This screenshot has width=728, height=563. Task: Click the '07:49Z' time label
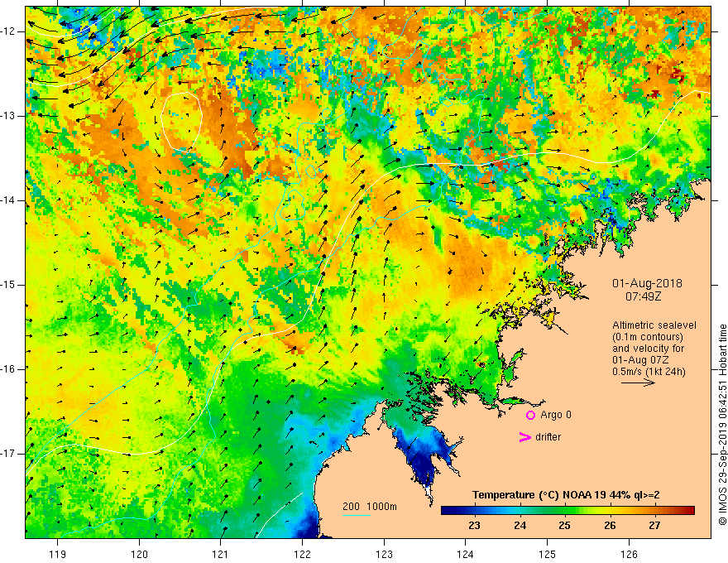pos(643,296)
